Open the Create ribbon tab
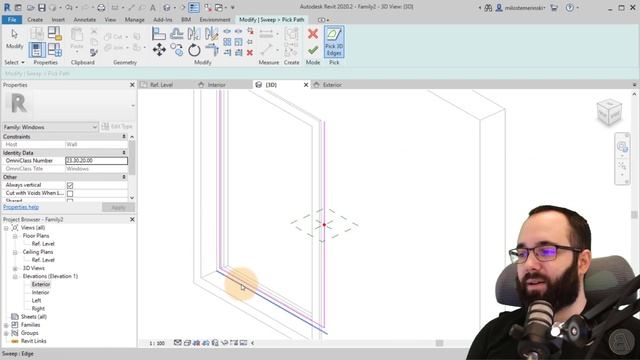Image resolution: width=640 pixels, height=360 pixels. coord(35,20)
